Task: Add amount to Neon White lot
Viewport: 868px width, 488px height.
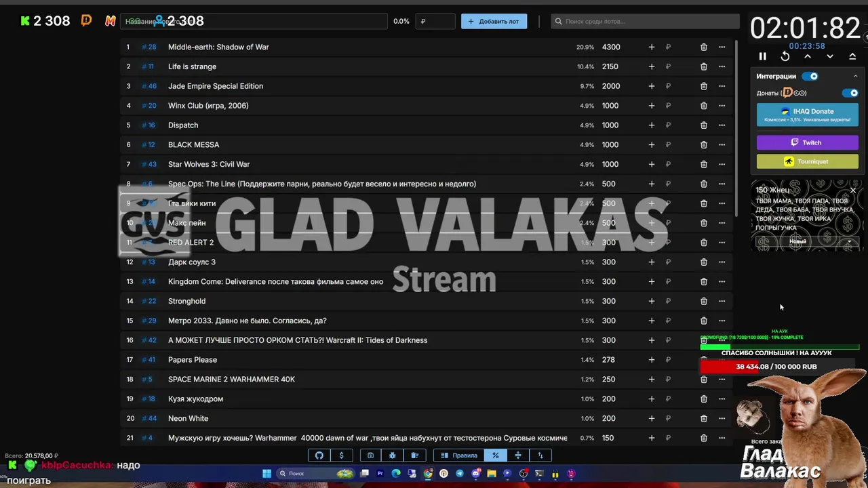Action: tap(652, 418)
